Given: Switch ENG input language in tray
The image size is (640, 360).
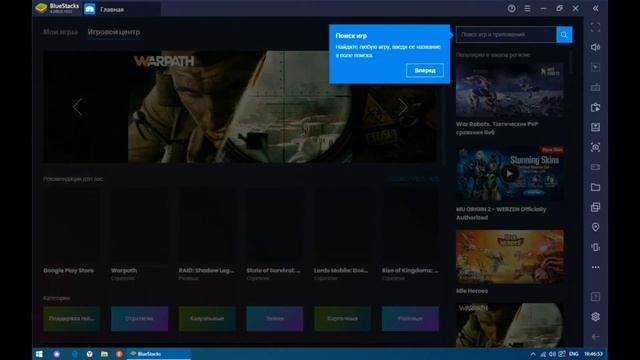Looking at the screenshot, I should [x=573, y=354].
